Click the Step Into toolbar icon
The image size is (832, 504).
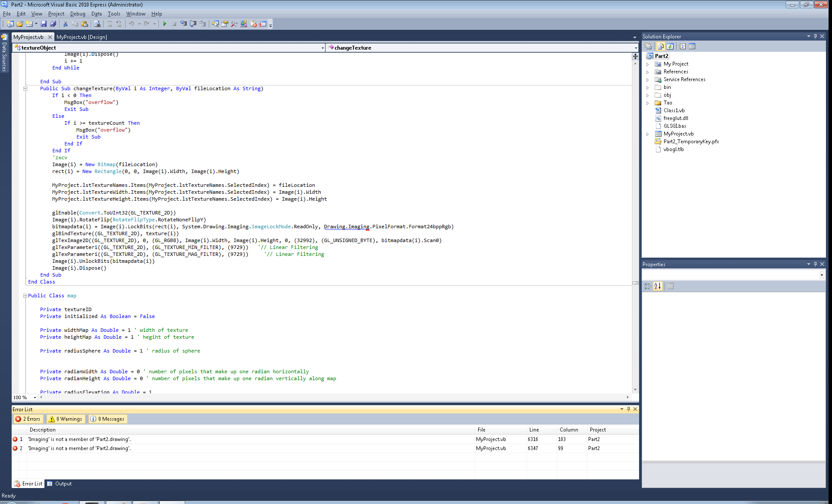(x=184, y=24)
